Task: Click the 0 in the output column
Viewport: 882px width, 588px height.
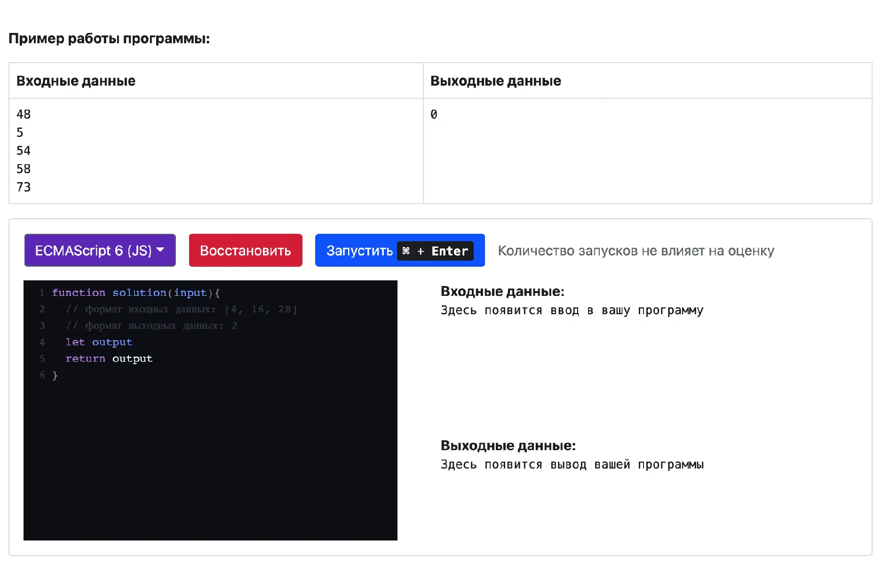Action: pos(433,114)
